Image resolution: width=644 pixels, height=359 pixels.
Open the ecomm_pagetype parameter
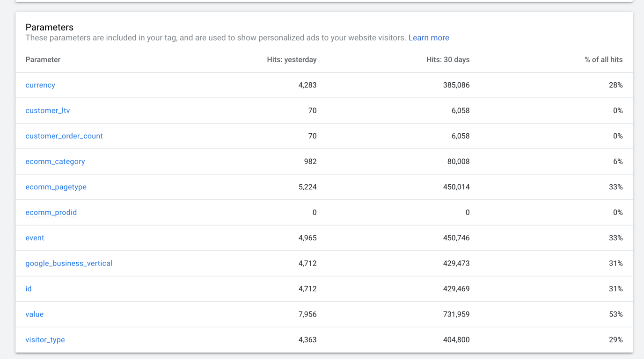(56, 187)
